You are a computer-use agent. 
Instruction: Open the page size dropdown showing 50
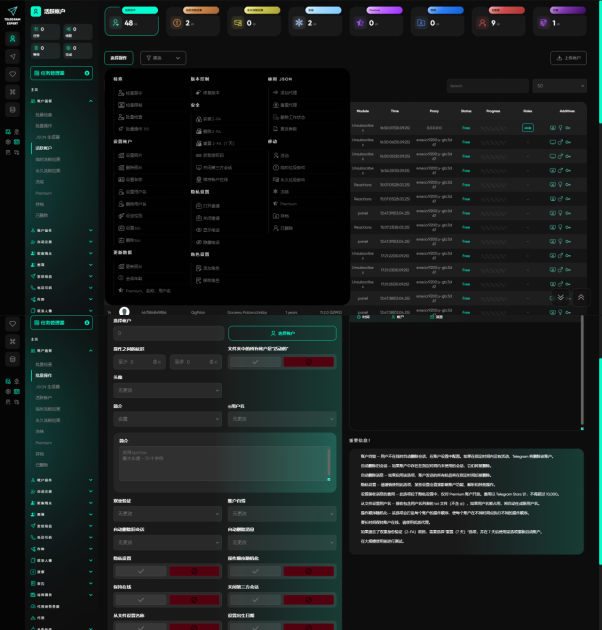pyautogui.click(x=559, y=86)
